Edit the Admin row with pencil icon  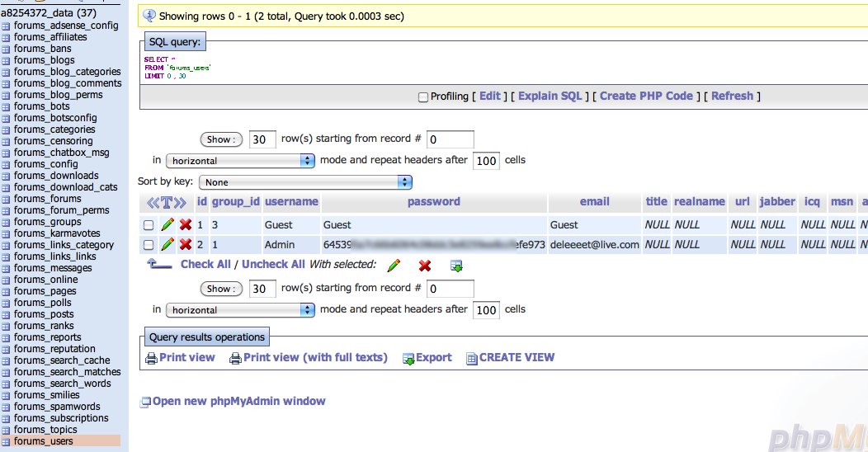(x=167, y=244)
